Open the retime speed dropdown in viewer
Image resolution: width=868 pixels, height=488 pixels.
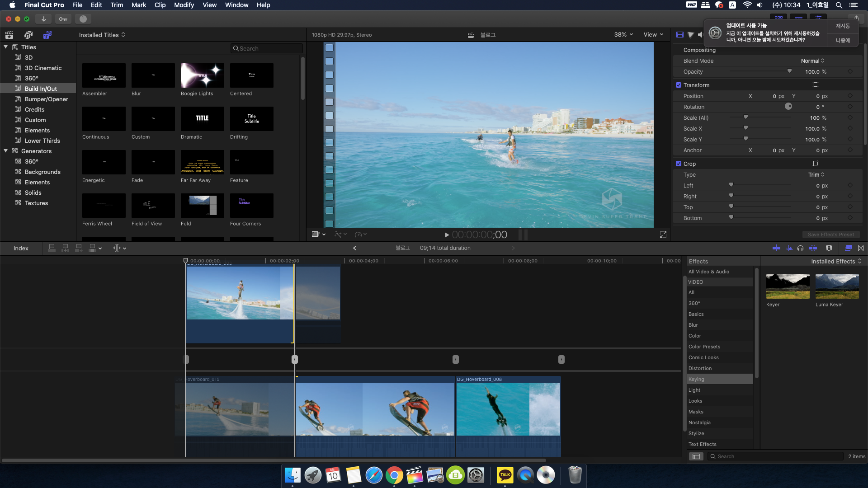(x=361, y=235)
